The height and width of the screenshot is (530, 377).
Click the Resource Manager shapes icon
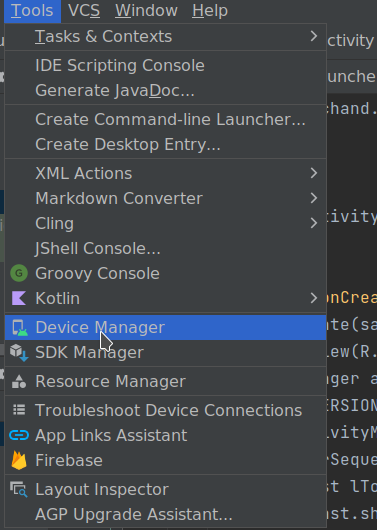click(19, 381)
